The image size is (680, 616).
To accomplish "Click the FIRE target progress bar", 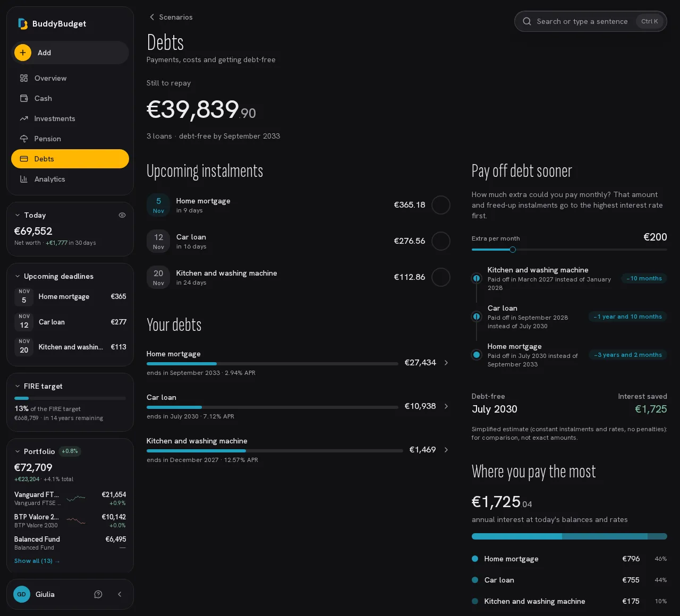I will click(x=70, y=398).
